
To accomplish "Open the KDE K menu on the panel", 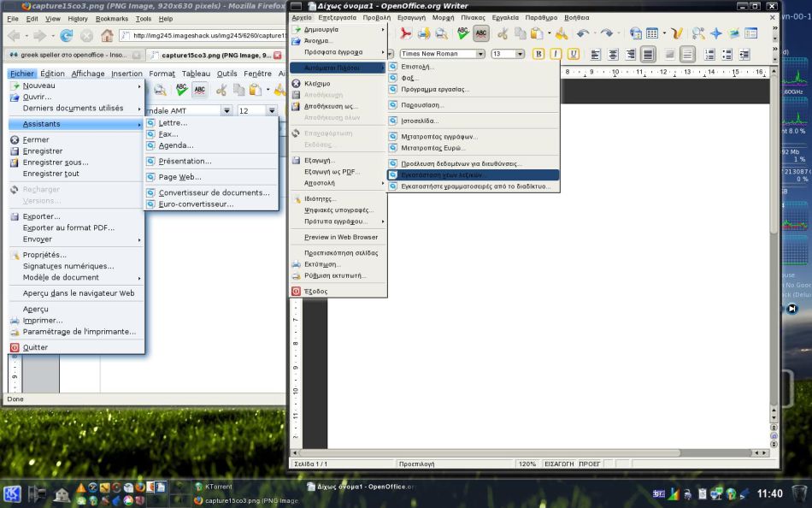I will tap(12, 494).
